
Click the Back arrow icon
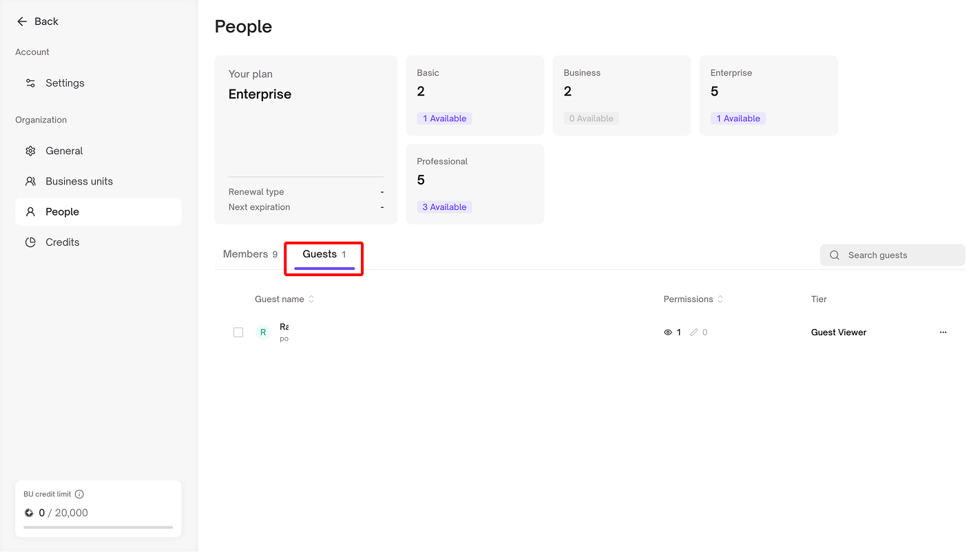click(x=22, y=21)
